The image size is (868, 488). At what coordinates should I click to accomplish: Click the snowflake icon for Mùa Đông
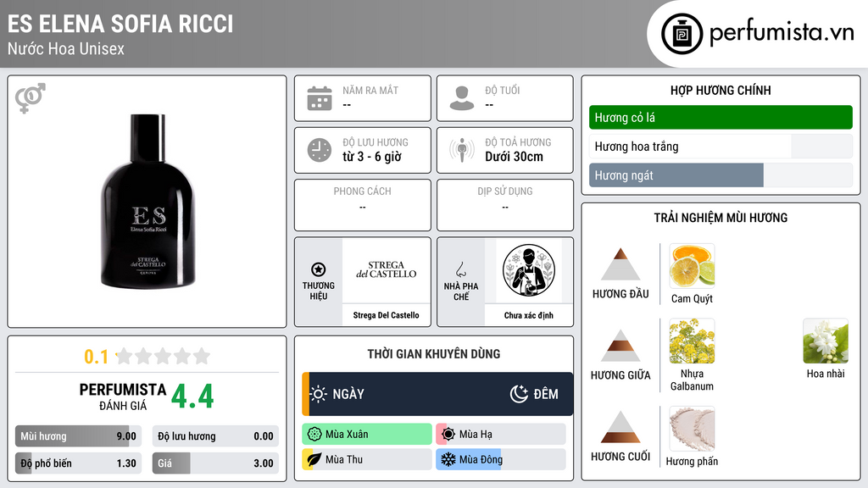[x=448, y=459]
